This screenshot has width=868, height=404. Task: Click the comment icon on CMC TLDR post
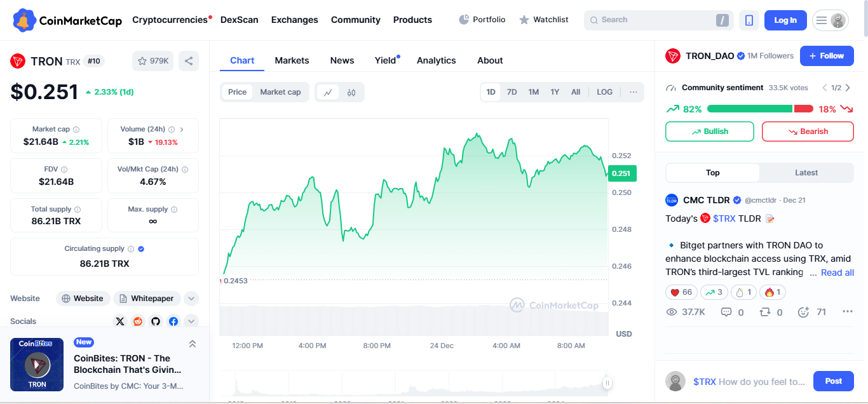click(x=726, y=312)
